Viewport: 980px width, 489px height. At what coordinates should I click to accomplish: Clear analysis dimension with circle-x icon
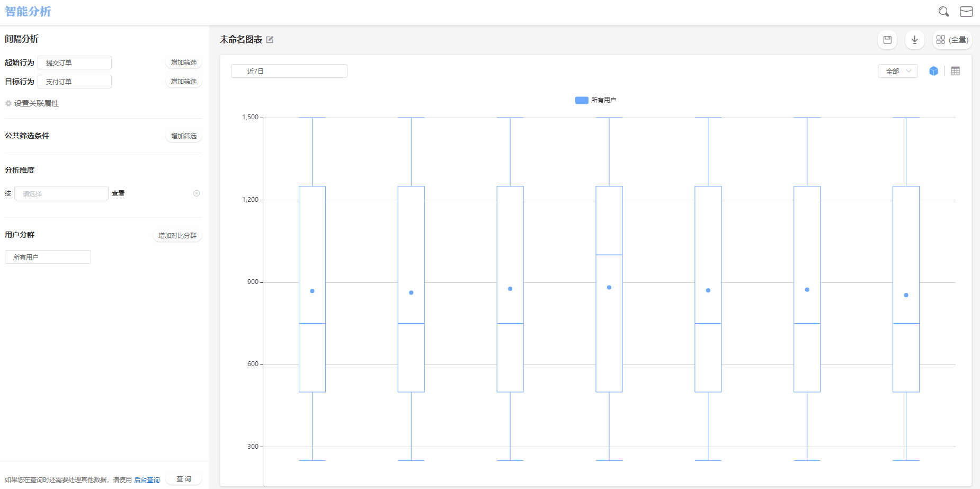pyautogui.click(x=197, y=193)
